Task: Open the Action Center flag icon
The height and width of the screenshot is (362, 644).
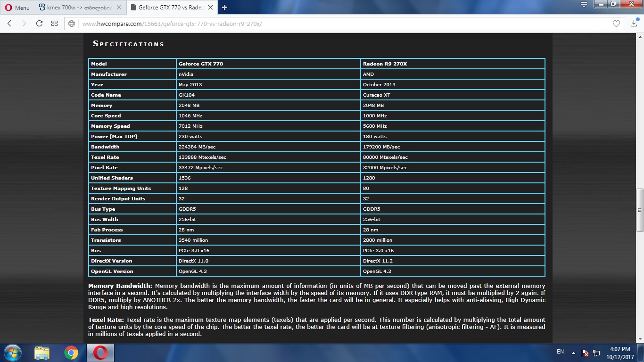Action: [585, 353]
